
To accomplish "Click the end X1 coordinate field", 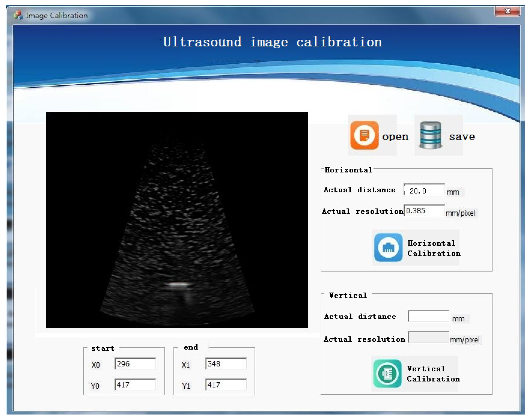I will click(226, 364).
